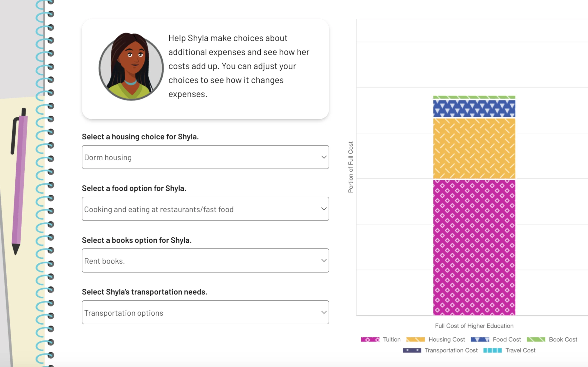Expand the Transportation options dropdown
This screenshot has width=588, height=367.
205,312
